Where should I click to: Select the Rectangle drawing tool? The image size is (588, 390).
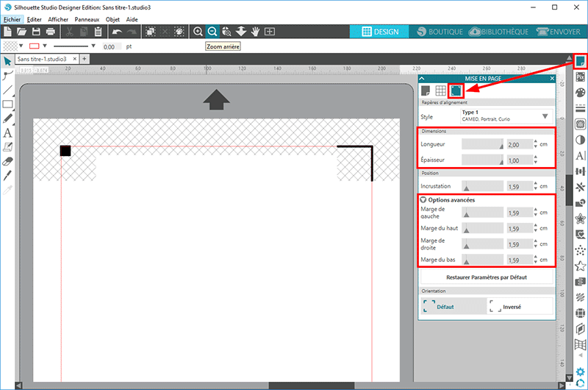[x=7, y=104]
